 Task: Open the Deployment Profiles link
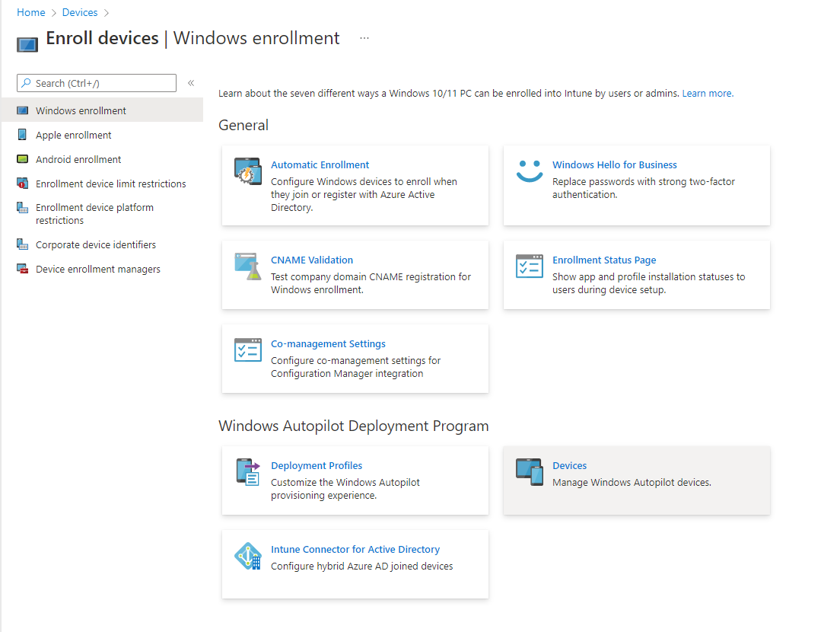click(x=317, y=465)
